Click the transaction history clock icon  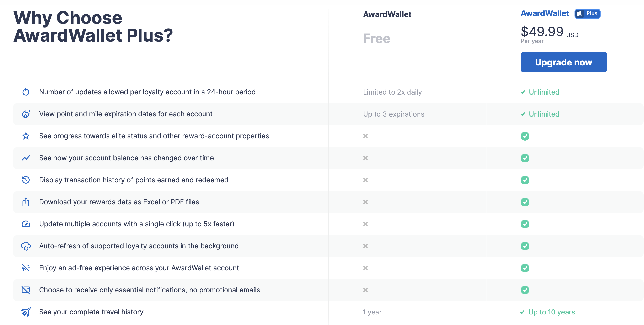coord(26,180)
